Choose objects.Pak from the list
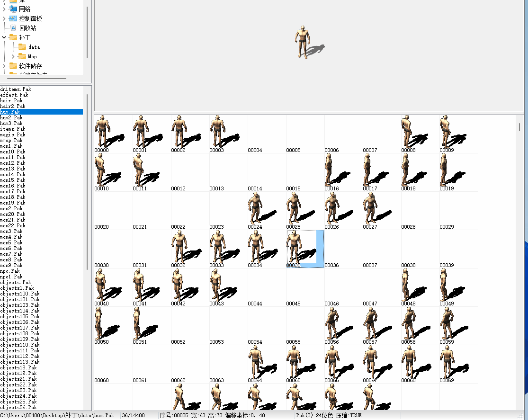 pyautogui.click(x=16, y=283)
